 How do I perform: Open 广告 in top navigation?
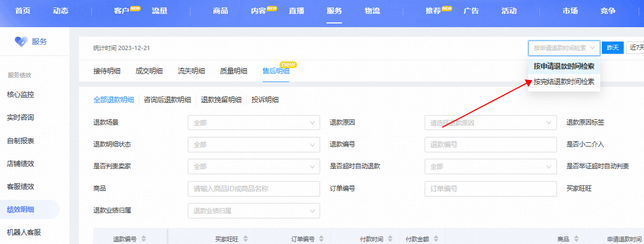tap(471, 11)
